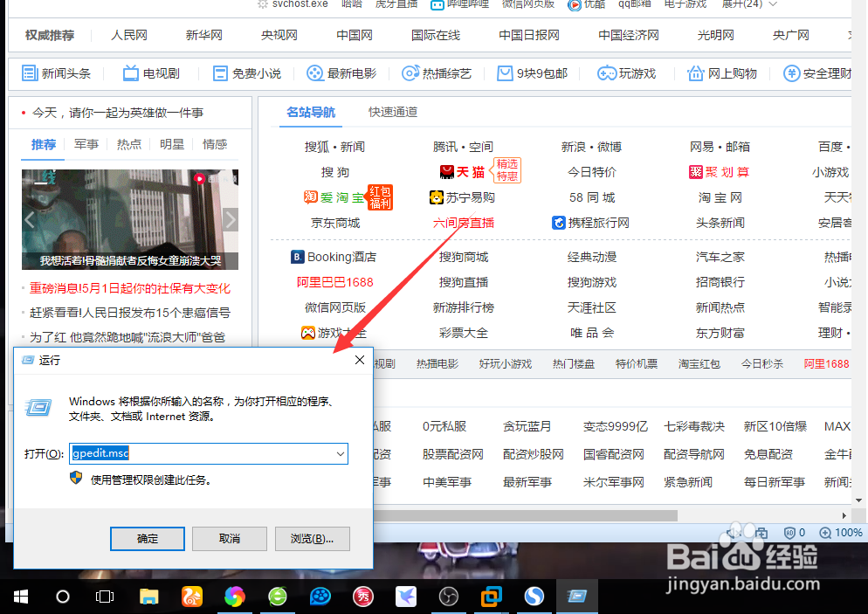Open the 东方财富 link
Viewport: 868px width, 614px height.
point(720,333)
